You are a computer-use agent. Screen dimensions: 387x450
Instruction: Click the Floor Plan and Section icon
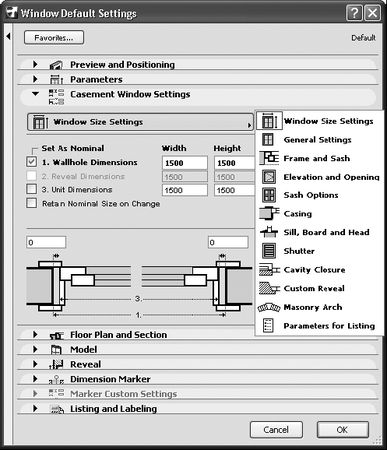pyautogui.click(x=56, y=335)
